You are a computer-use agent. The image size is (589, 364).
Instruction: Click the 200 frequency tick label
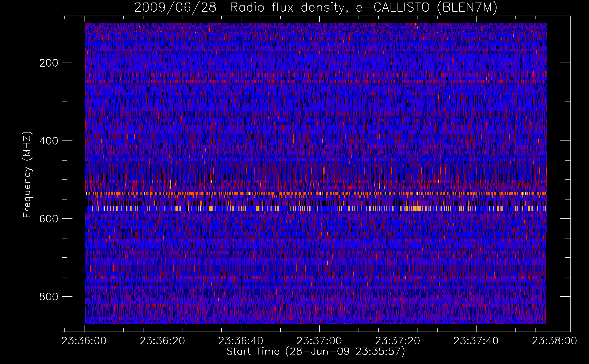[49, 63]
